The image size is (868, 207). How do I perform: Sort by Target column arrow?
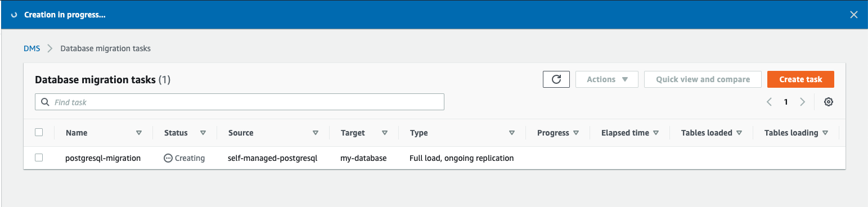385,133
